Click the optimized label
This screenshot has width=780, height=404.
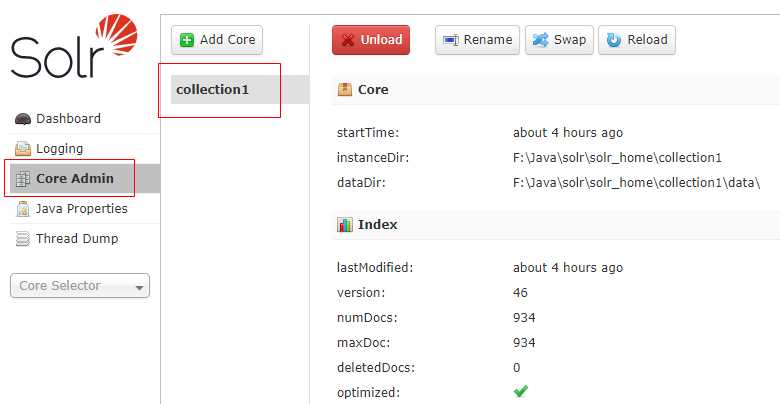point(368,393)
